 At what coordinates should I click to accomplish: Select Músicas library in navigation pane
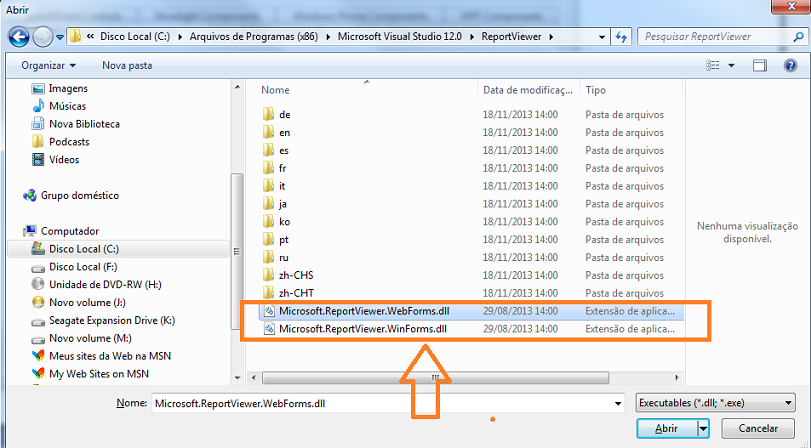coord(59,106)
